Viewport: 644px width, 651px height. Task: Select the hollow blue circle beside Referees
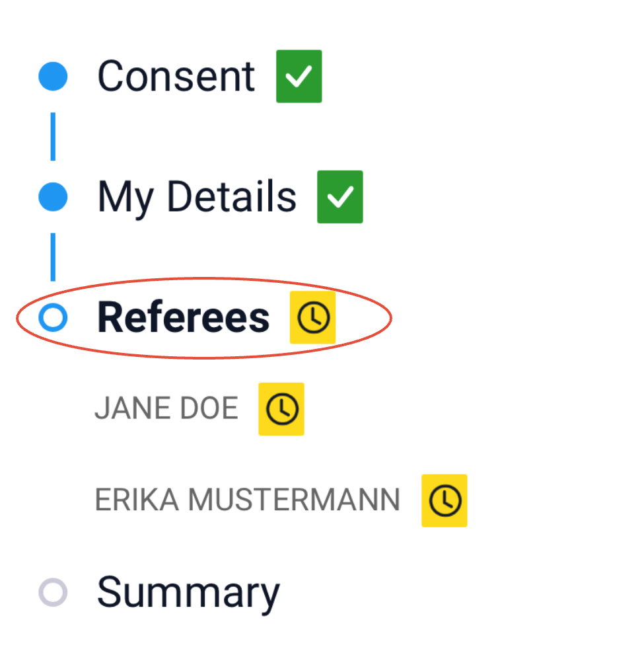(x=53, y=317)
